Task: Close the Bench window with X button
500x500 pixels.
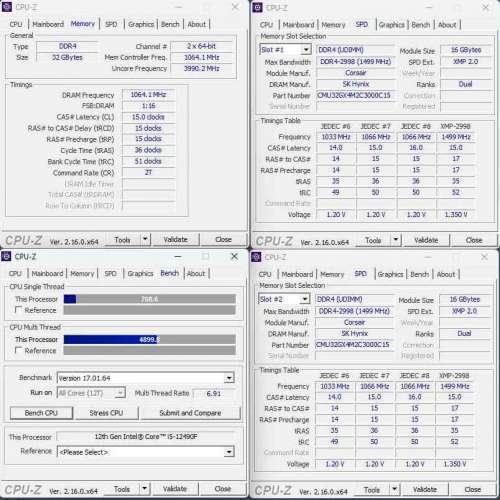Action: click(234, 256)
